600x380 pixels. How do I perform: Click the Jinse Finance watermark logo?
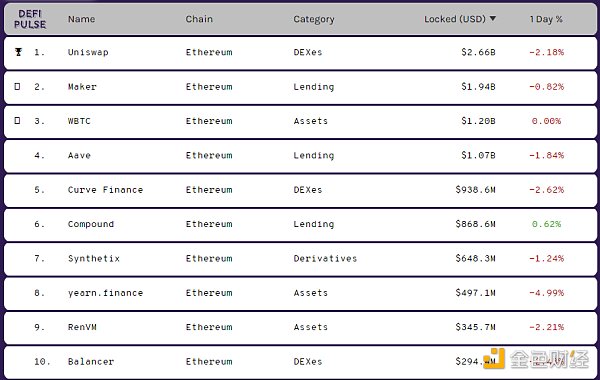coord(536,359)
